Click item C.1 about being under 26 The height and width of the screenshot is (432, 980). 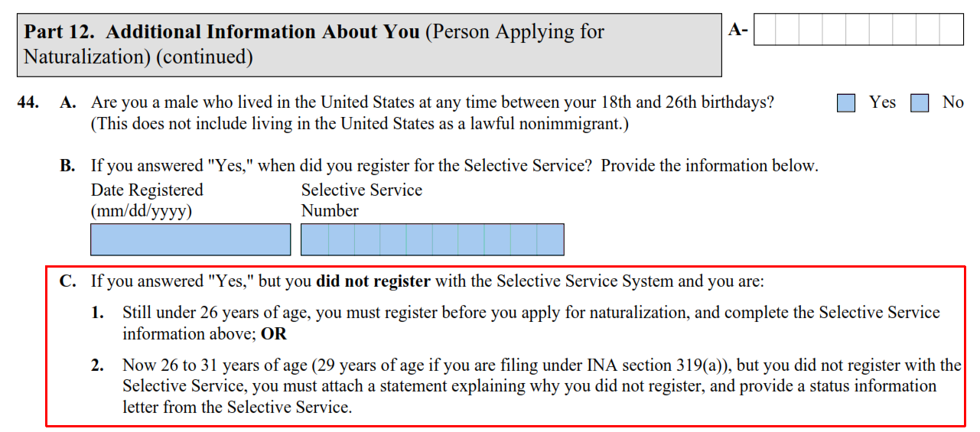point(531,323)
